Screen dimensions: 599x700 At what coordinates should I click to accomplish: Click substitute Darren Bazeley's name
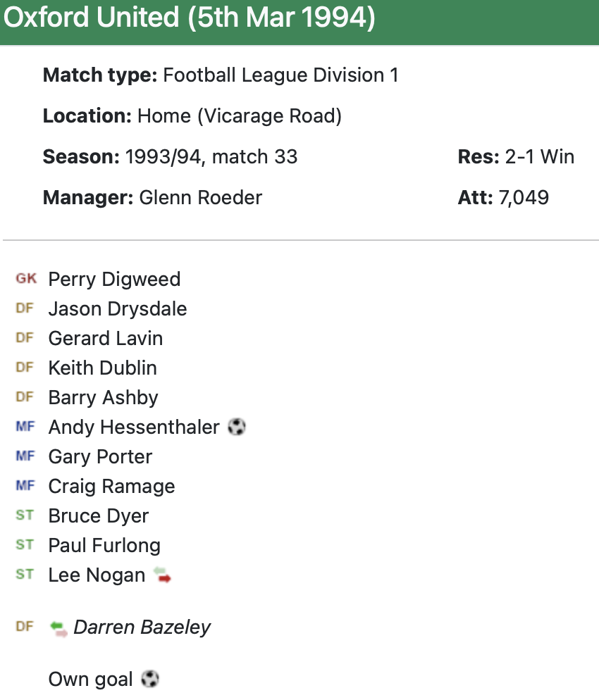tap(142, 627)
